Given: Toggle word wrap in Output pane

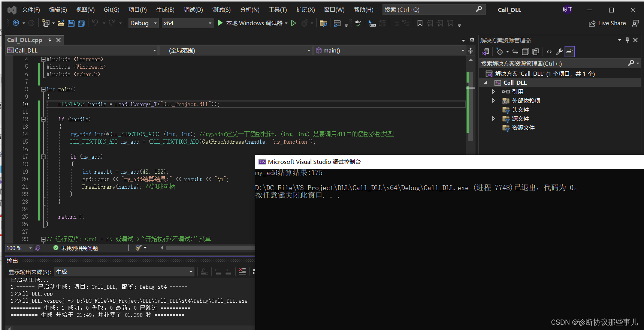Looking at the screenshot, I should click(254, 271).
